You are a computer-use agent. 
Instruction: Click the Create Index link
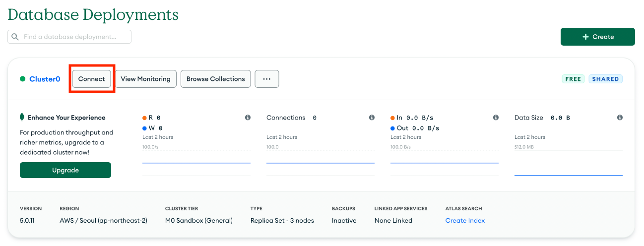click(x=465, y=220)
